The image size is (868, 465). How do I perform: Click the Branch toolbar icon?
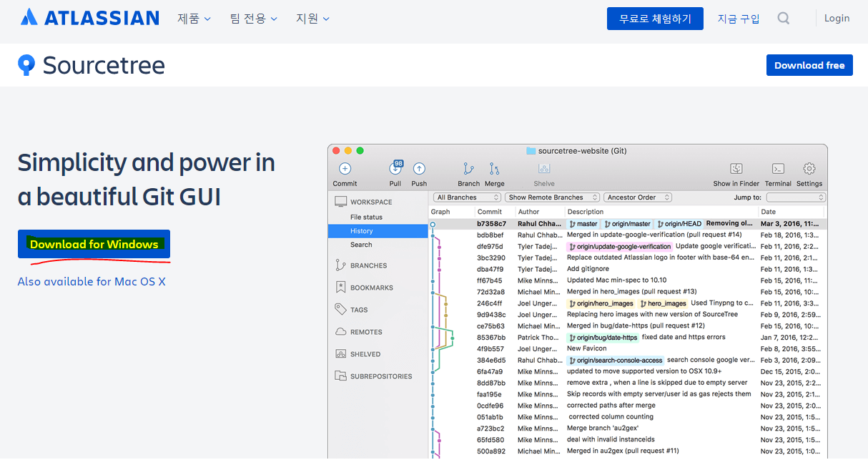pyautogui.click(x=468, y=169)
